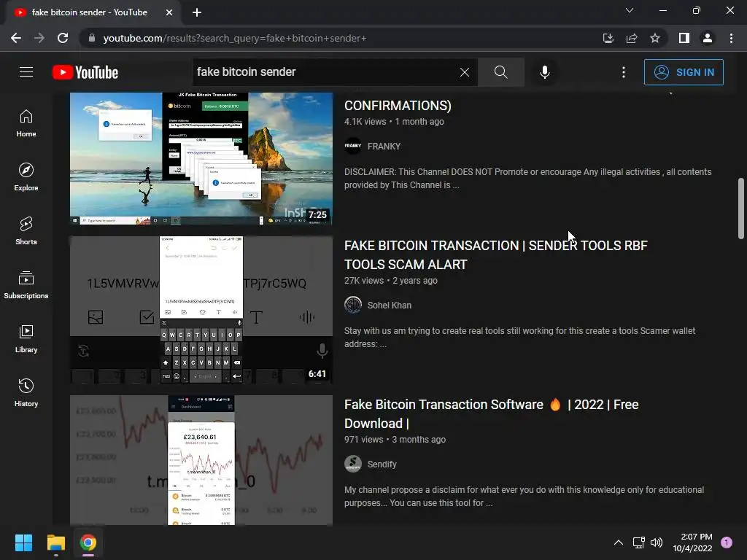
Task: Start voice search with microphone
Action: [x=544, y=72]
